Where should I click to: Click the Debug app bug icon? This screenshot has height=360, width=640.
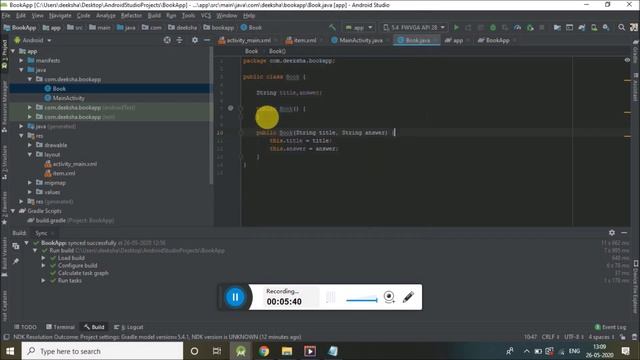(493, 27)
